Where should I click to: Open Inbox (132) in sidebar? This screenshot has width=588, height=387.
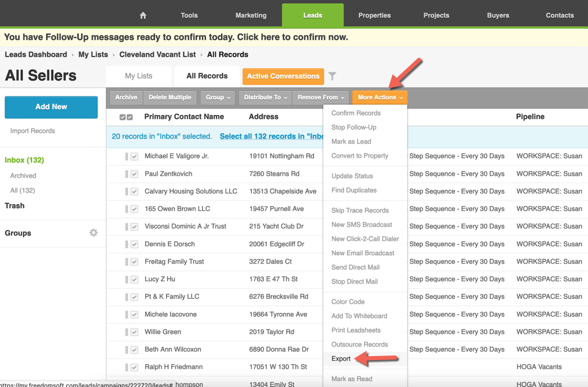(24, 161)
